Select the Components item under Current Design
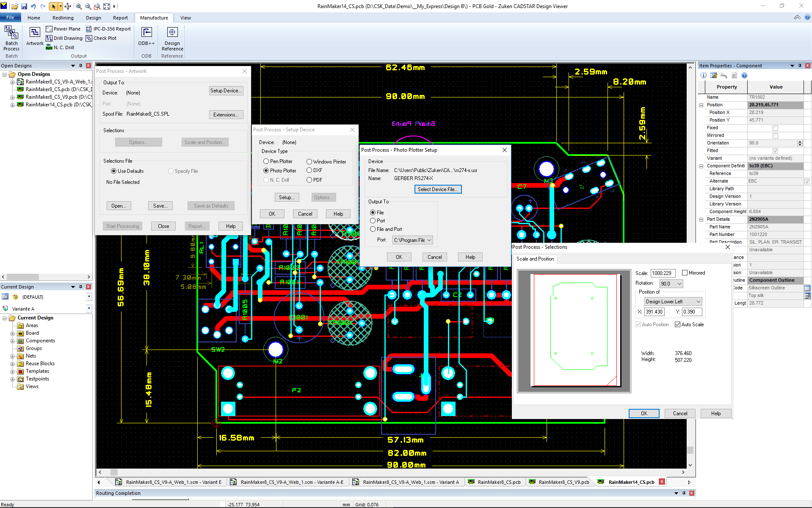 41,340
